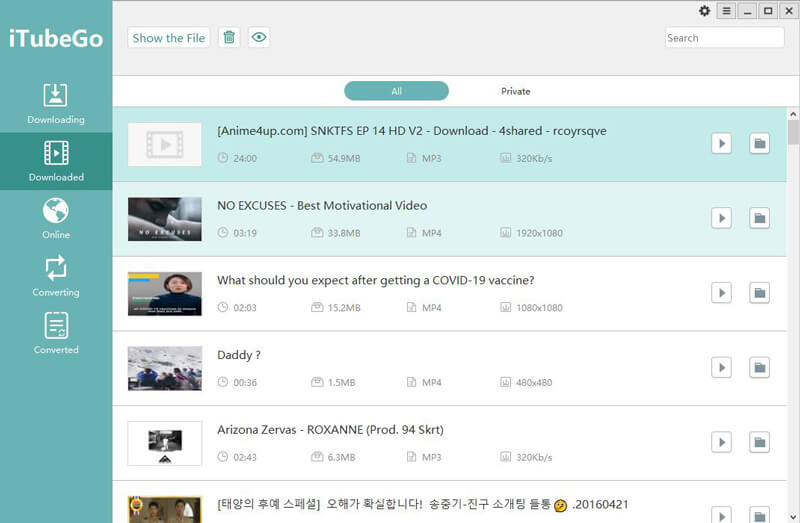Image resolution: width=800 pixels, height=523 pixels.
Task: Open the Downloaded section
Action: [x=56, y=161]
